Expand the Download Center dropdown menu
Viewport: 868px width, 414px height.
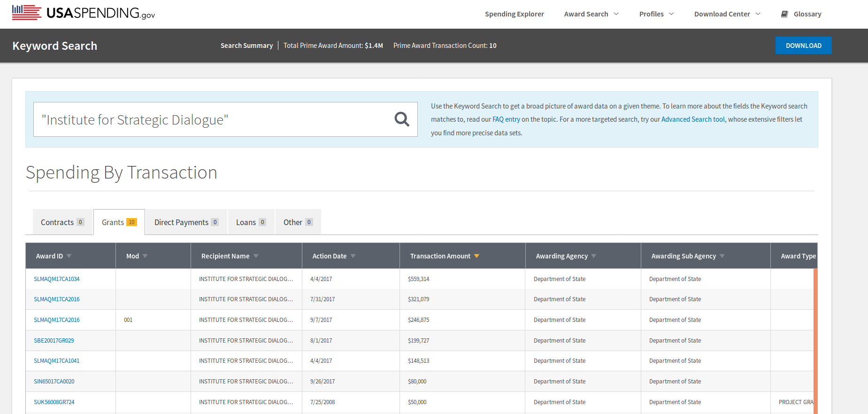click(x=727, y=14)
